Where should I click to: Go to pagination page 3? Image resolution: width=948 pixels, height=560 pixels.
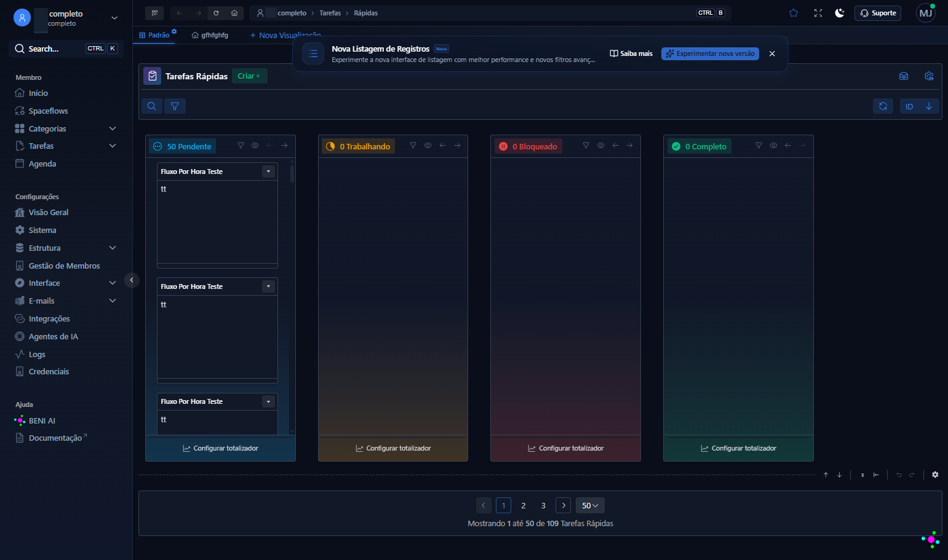point(543,505)
